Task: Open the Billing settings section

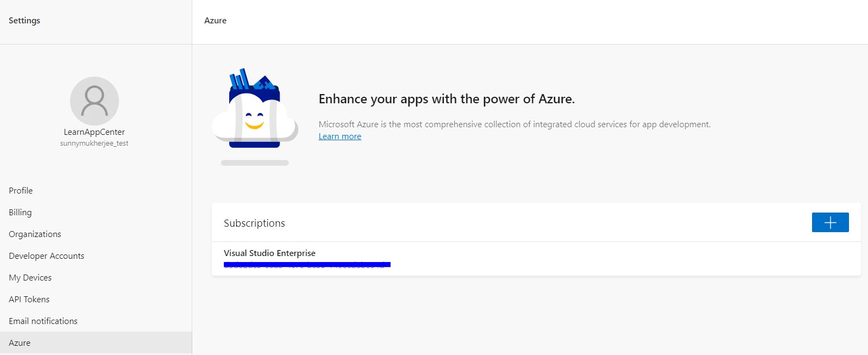Action: (20, 212)
